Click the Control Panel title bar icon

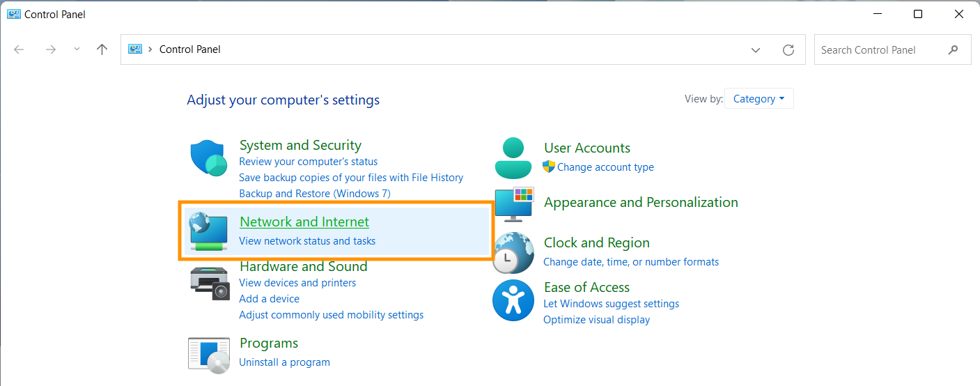coord(14,14)
